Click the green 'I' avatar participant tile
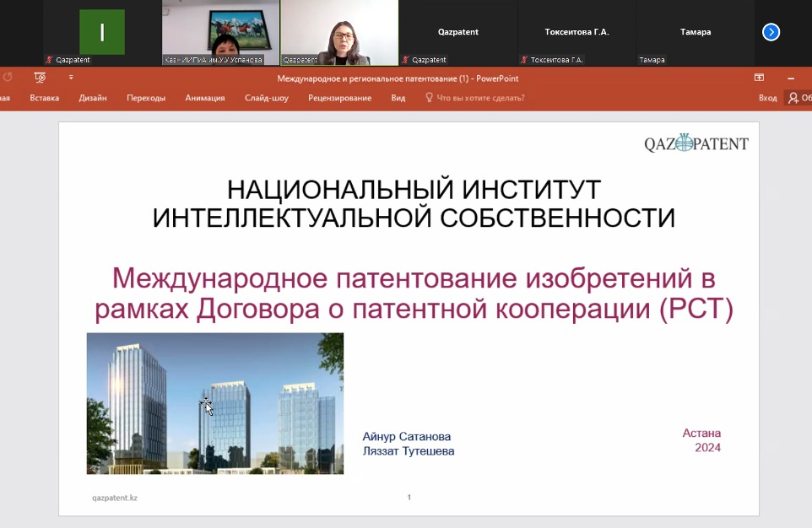Viewport: 812px width, 528px height. pyautogui.click(x=102, y=32)
